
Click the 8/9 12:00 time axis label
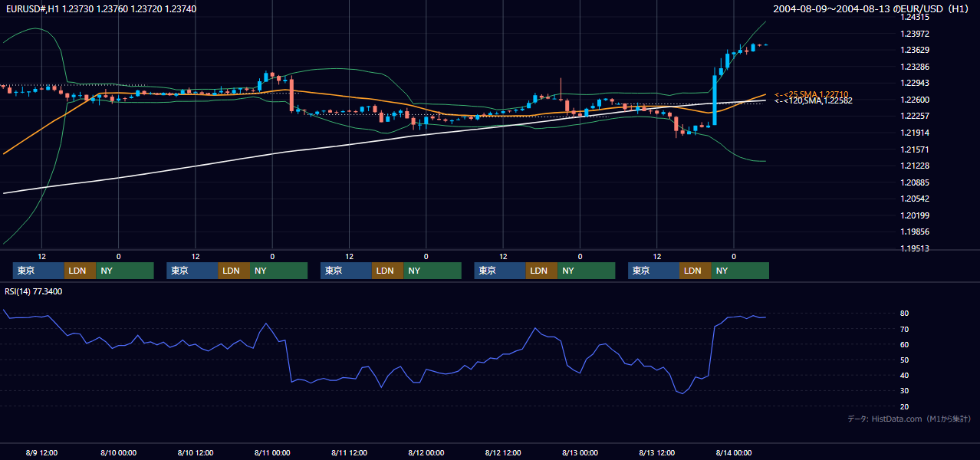click(x=42, y=452)
